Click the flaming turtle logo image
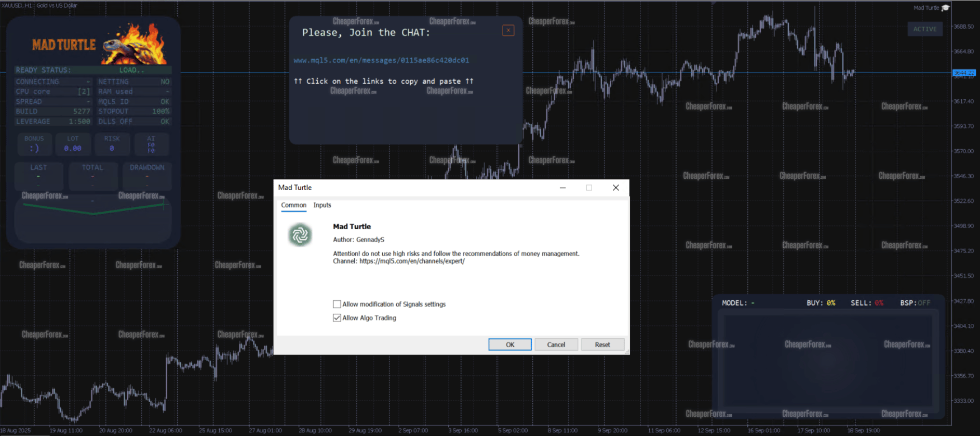Viewport: 980px width, 436px height. (135, 45)
